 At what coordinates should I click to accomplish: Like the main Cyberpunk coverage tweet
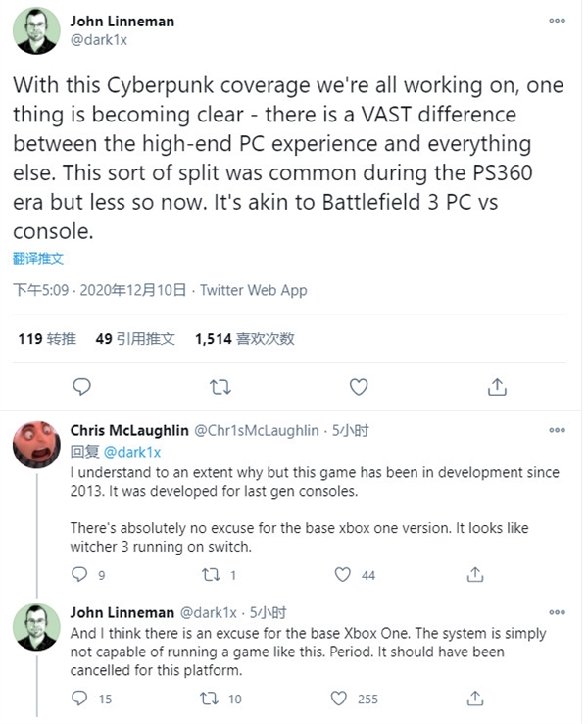(x=359, y=387)
